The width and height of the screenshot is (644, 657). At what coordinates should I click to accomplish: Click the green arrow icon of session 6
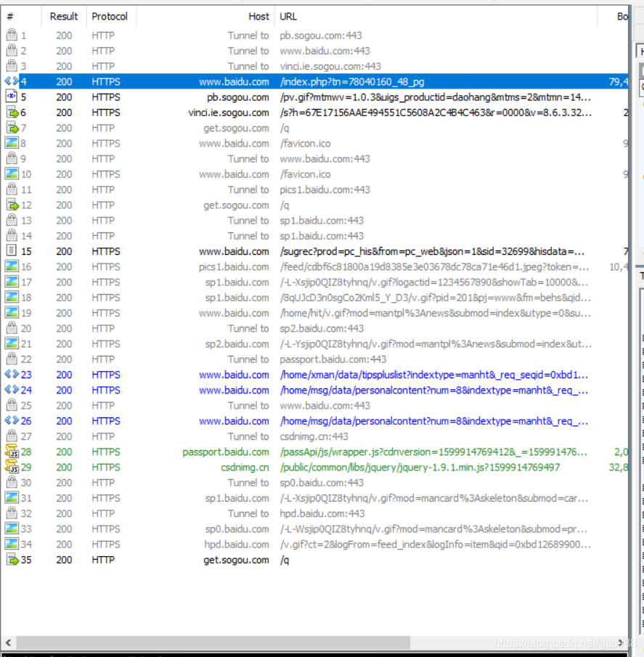12,113
